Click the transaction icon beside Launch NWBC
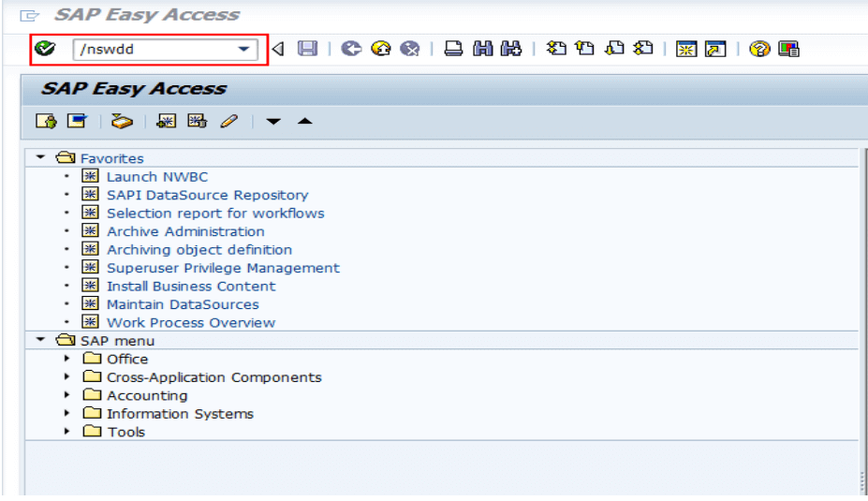 (90, 176)
